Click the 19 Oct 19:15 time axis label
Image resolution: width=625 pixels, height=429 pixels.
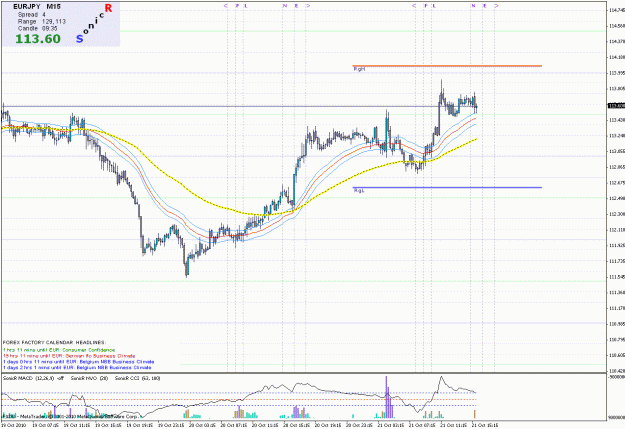140,425
